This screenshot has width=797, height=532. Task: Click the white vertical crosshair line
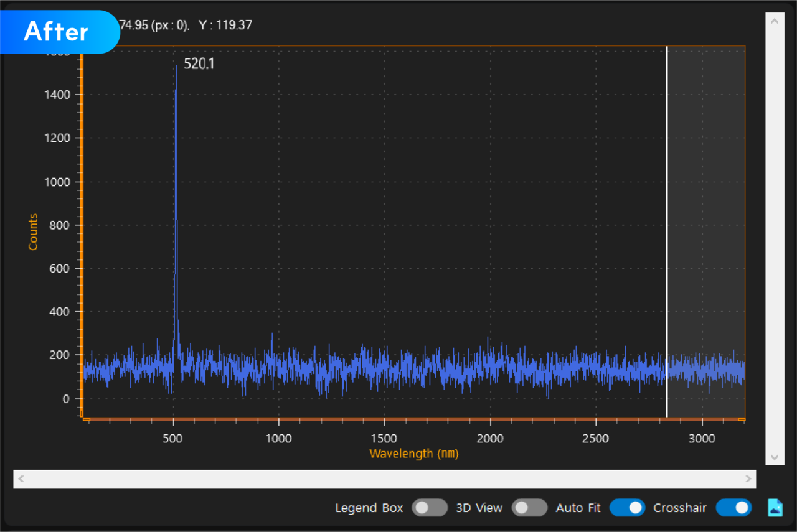(667, 231)
